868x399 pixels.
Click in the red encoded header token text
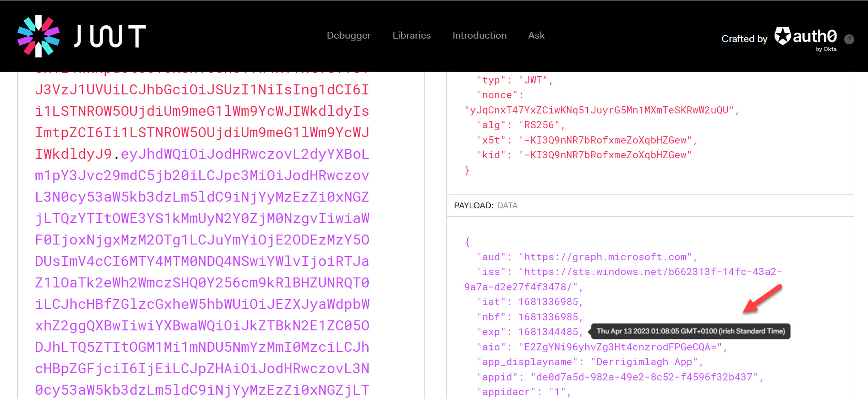[x=202, y=111]
